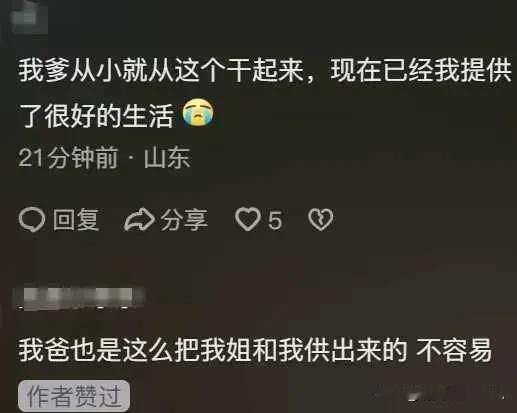Select the second comment starting 我爸也是这么
This screenshot has height=413, width=517.
point(255,350)
